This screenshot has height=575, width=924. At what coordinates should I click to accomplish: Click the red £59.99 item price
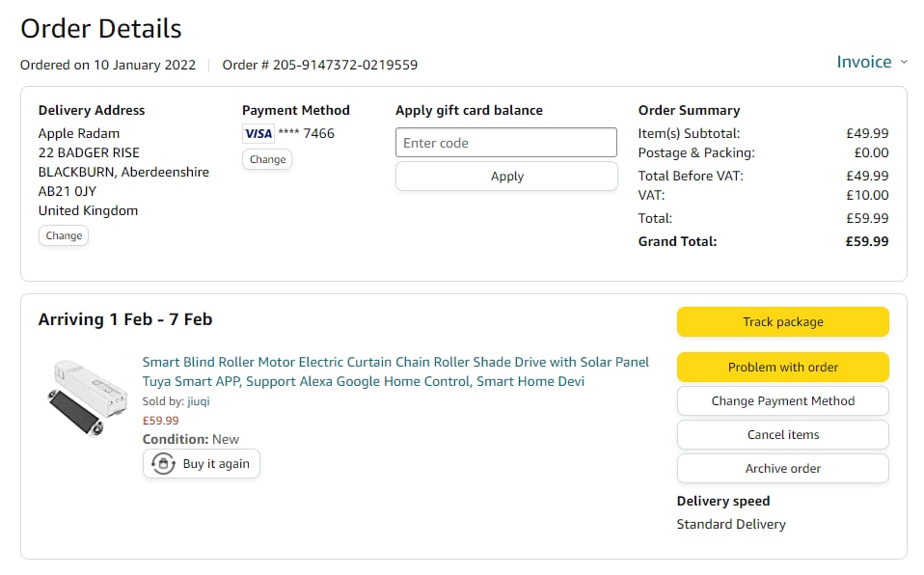160,421
